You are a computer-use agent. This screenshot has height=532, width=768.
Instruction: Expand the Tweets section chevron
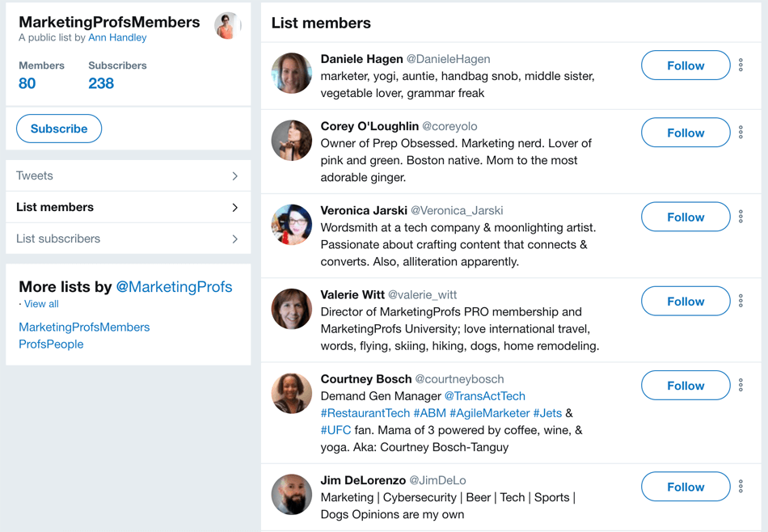point(235,175)
